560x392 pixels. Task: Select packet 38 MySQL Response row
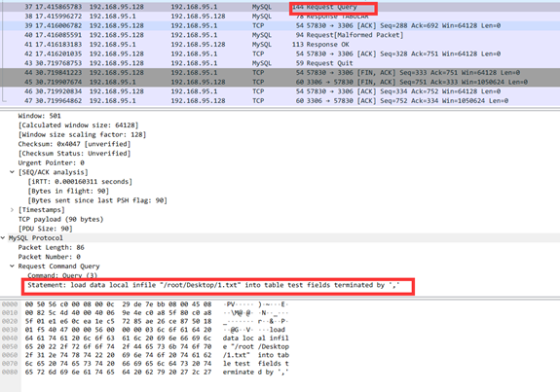(x=280, y=17)
